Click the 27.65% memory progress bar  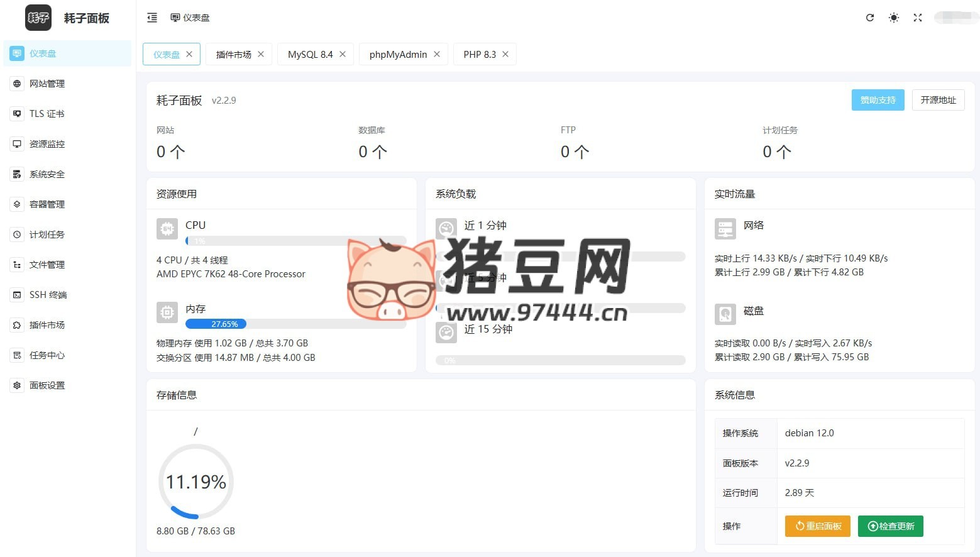[296, 324]
